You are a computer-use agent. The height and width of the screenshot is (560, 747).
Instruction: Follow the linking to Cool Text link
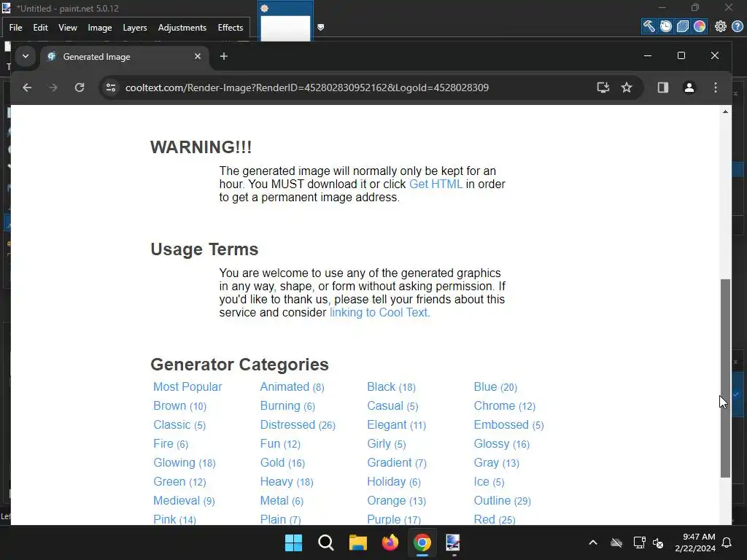point(379,312)
